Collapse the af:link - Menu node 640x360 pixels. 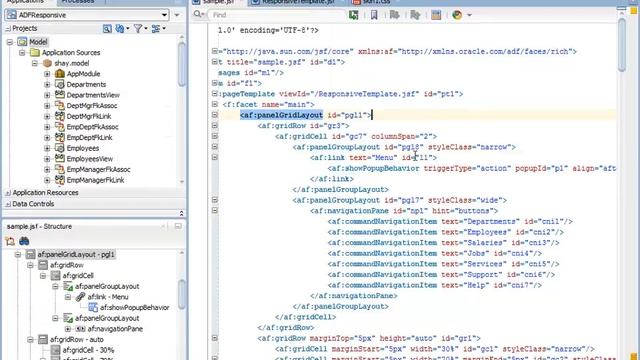(x=68, y=297)
